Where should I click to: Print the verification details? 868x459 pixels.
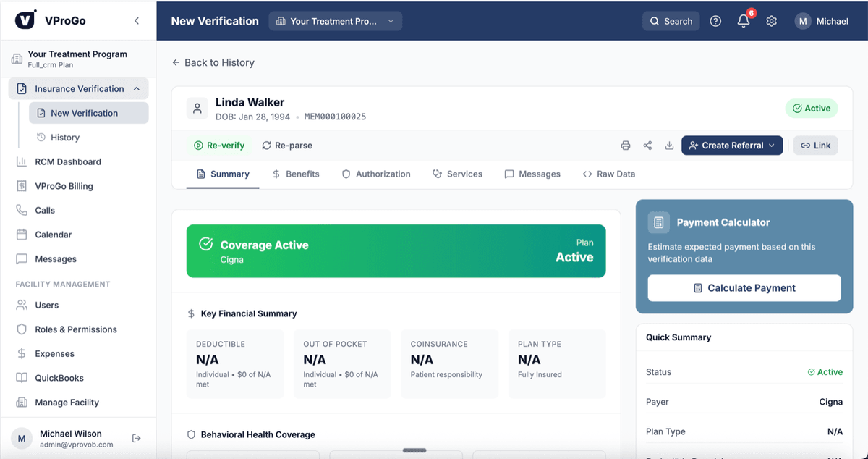(626, 146)
